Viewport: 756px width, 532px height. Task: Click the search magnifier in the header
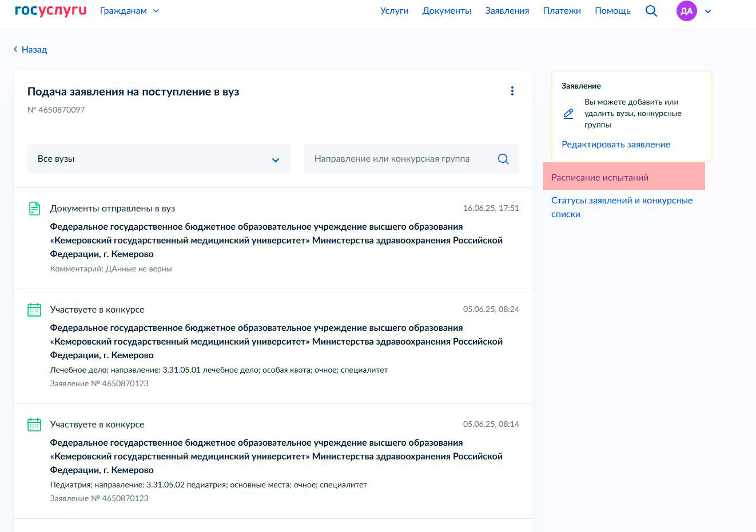pyautogui.click(x=651, y=11)
